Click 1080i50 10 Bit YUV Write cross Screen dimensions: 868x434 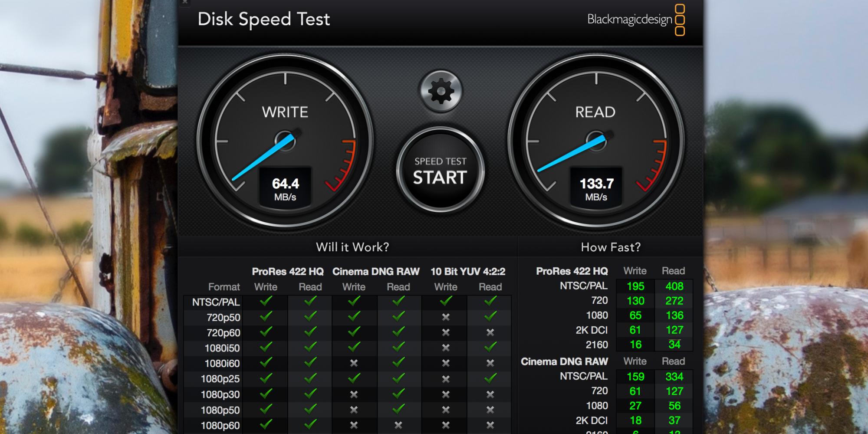click(446, 348)
